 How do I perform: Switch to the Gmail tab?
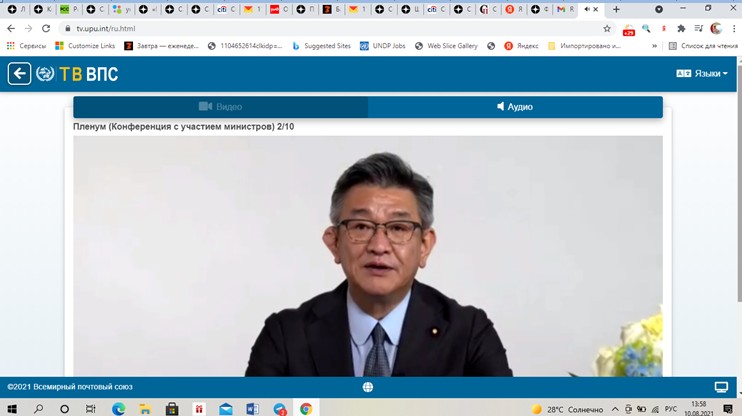(x=565, y=9)
